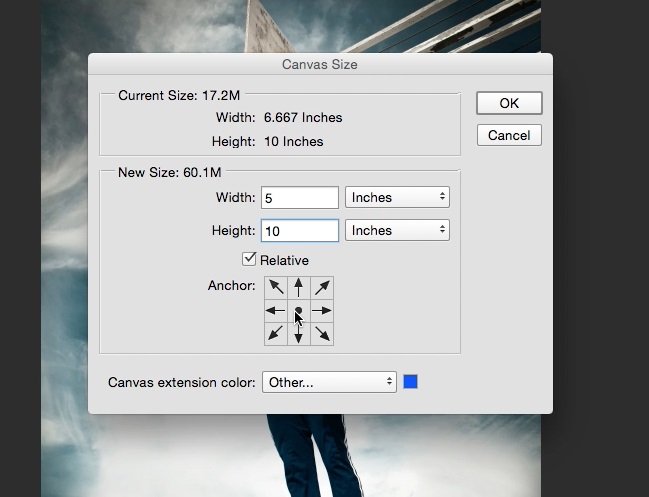649x497 pixels.
Task: Set anchor to bottom-right arrow
Action: (322, 334)
